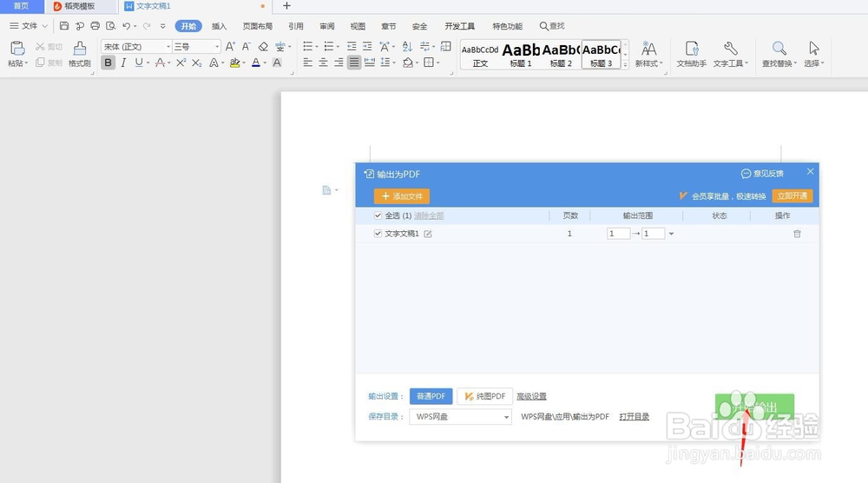Click the character shading A icon

point(277,63)
